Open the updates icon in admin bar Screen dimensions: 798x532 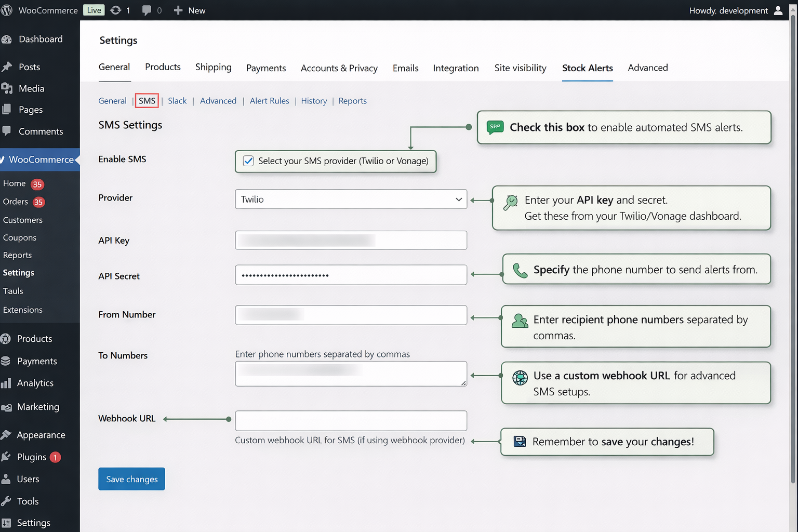[x=116, y=10]
